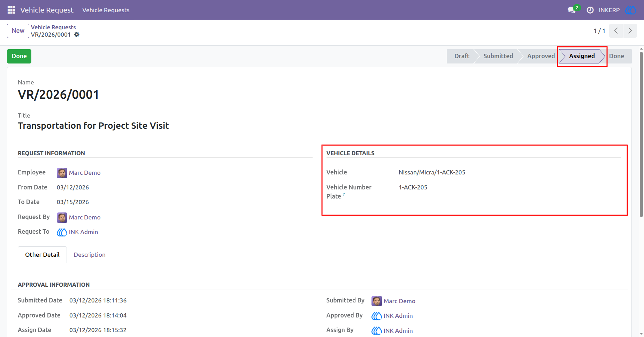Click the green Done button

click(19, 56)
